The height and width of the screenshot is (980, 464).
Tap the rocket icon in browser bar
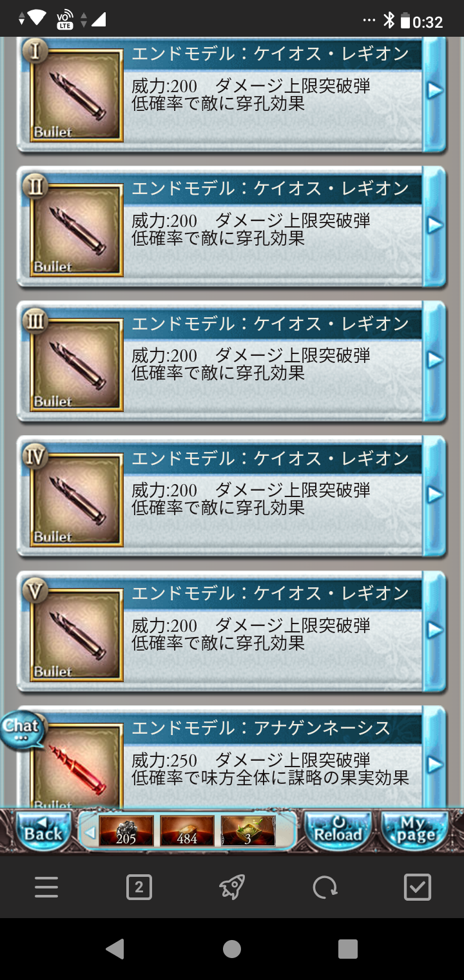(232, 888)
